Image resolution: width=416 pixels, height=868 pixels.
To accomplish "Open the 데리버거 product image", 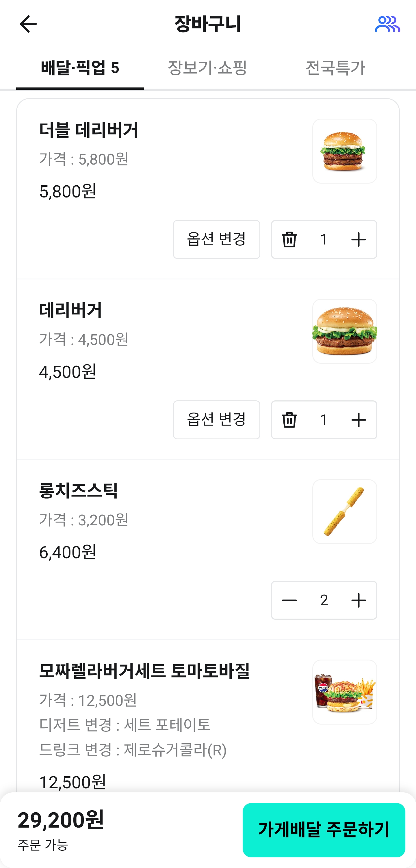I will [345, 331].
